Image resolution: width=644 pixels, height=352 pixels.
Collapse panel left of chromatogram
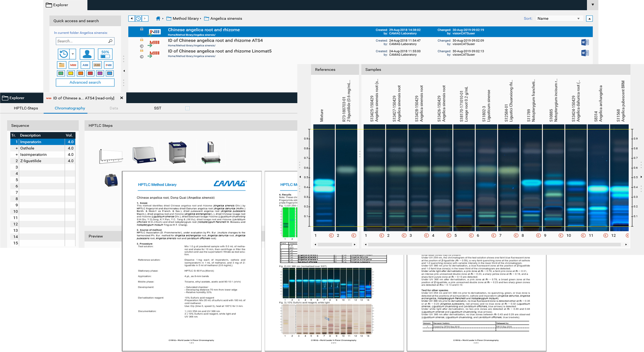coord(300,177)
